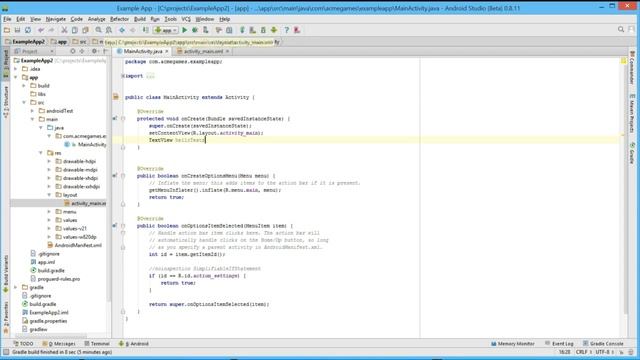Expand the collapsed import block
The width and height of the screenshot is (640, 360).
pyautogui.click(x=123, y=76)
